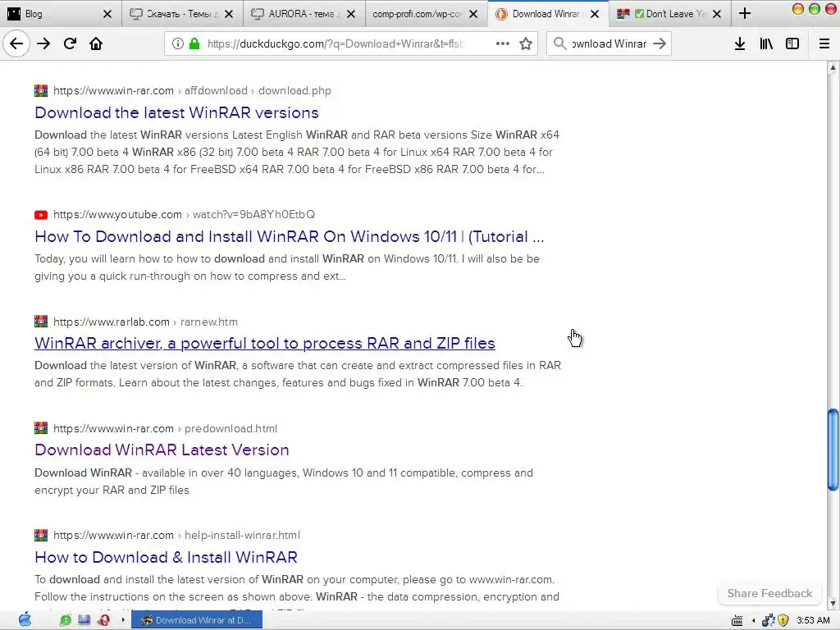Open the library bookmarks icon
Screen dimensions: 840x630
(766, 43)
